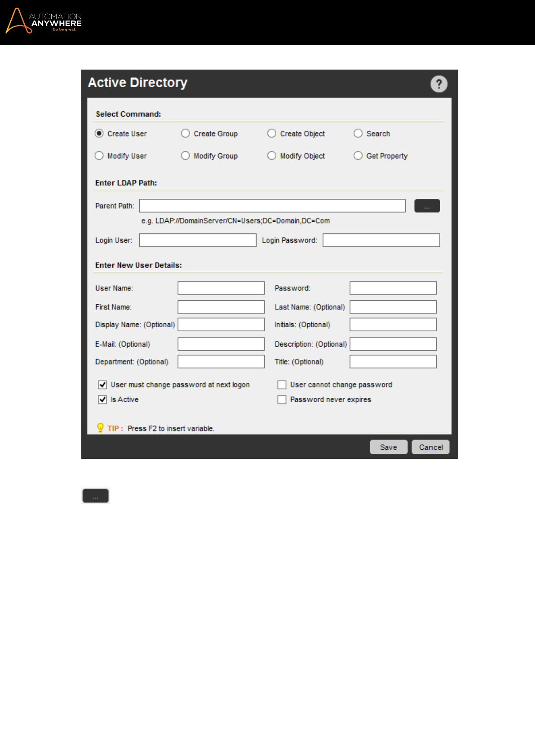Uncheck the Is Active checkbox
Screen dimensions: 535x756
coord(102,400)
